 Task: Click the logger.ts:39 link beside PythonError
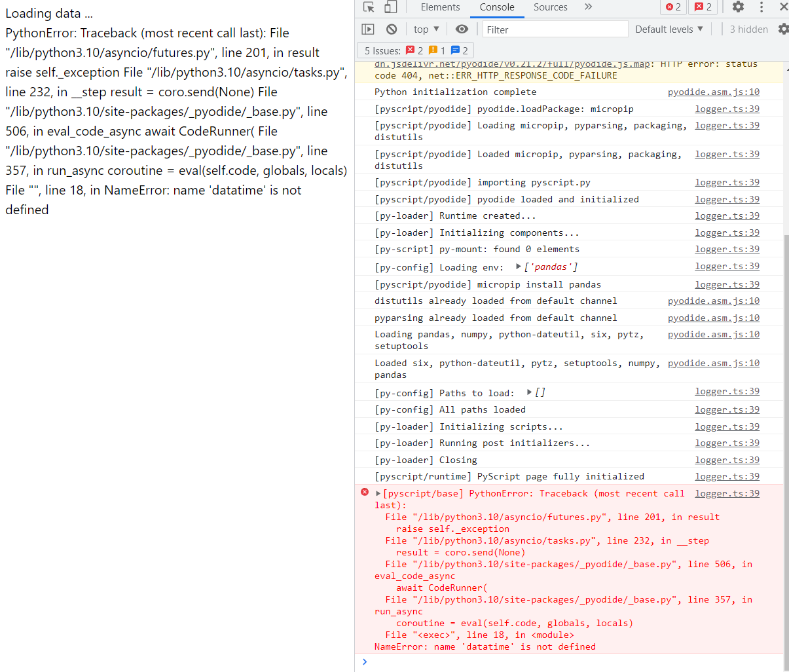pos(727,494)
